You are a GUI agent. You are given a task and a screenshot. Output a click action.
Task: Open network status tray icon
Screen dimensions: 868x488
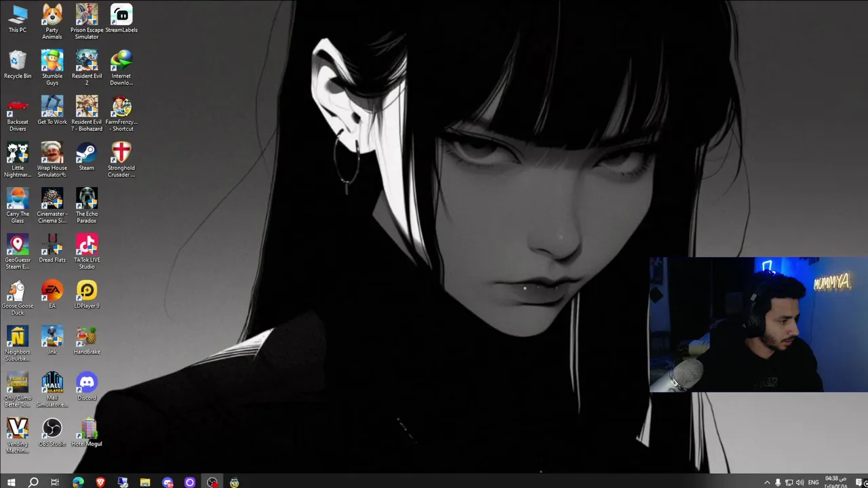[x=789, y=483]
